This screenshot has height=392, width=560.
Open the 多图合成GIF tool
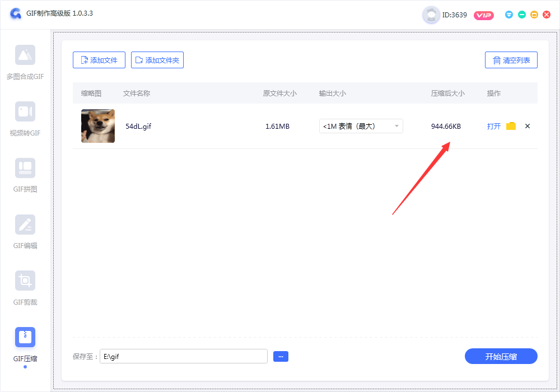[x=25, y=62]
